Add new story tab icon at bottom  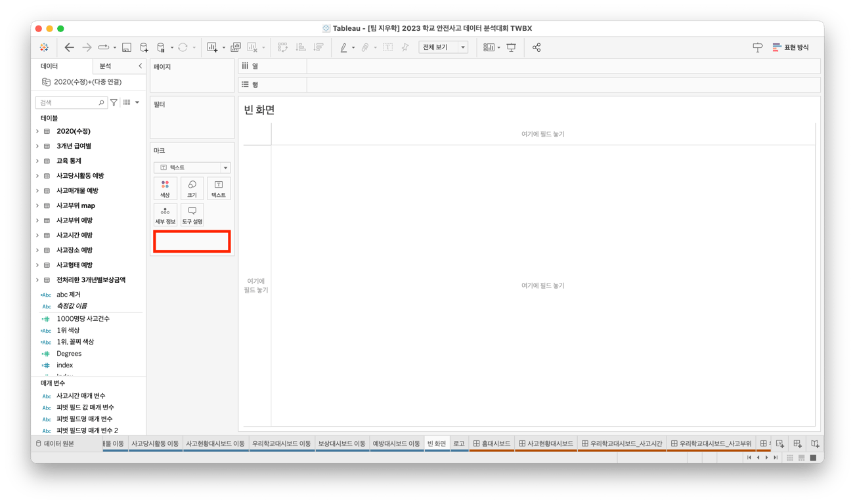coord(814,444)
